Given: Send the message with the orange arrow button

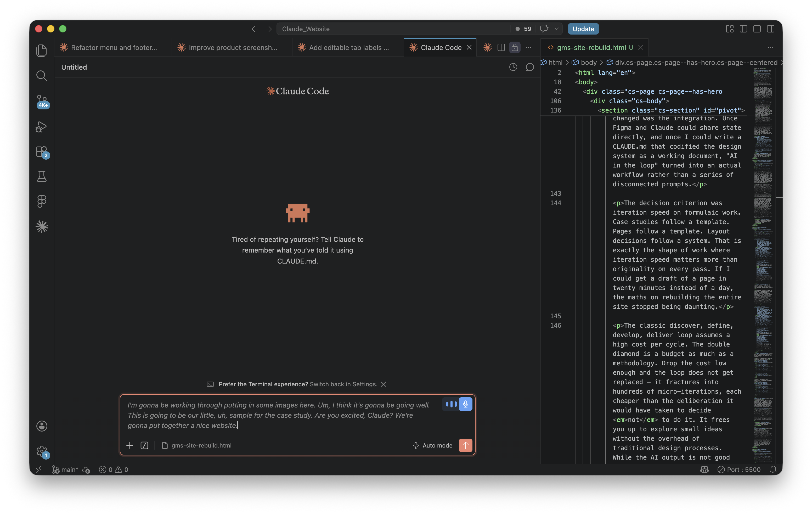Looking at the screenshot, I should [x=465, y=445].
